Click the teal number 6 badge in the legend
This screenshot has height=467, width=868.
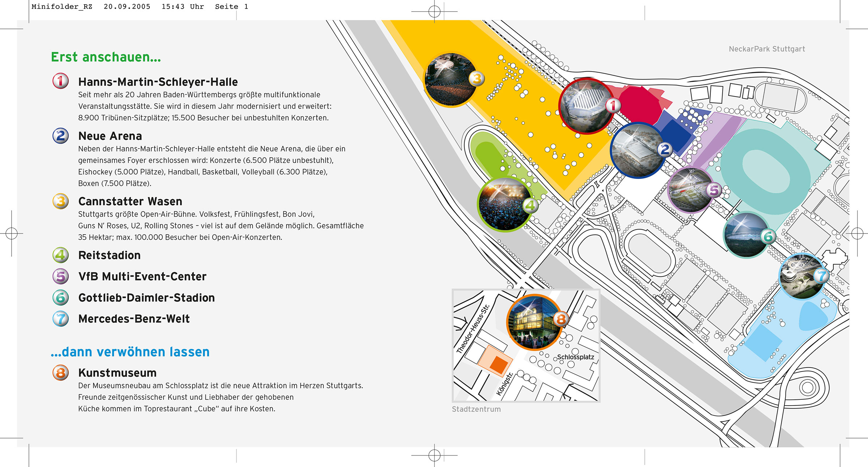point(60,297)
